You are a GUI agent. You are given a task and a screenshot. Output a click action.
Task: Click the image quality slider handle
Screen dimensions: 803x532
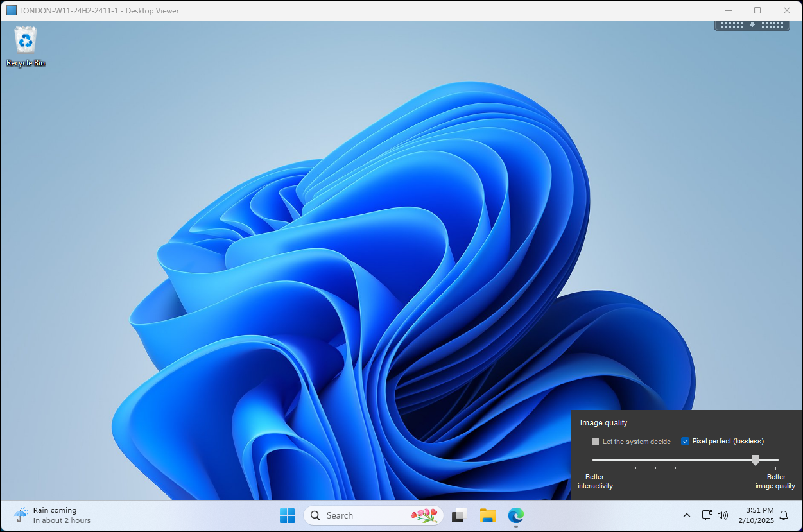[x=756, y=459]
